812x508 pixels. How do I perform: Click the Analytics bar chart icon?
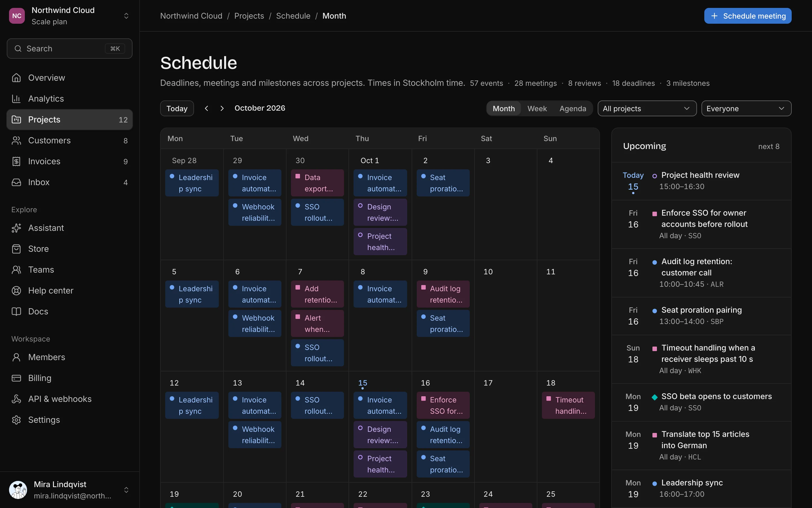16,98
